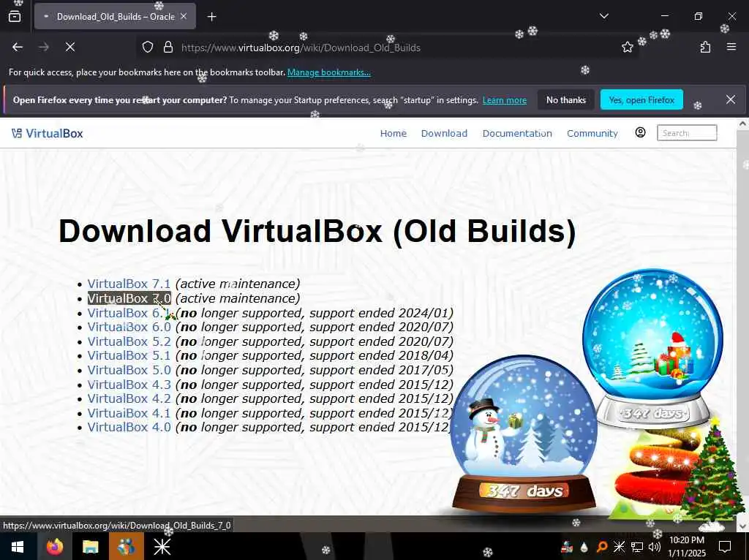This screenshot has height=560, width=749.
Task: Open the highlighted orange taskbar app
Action: pos(126,547)
